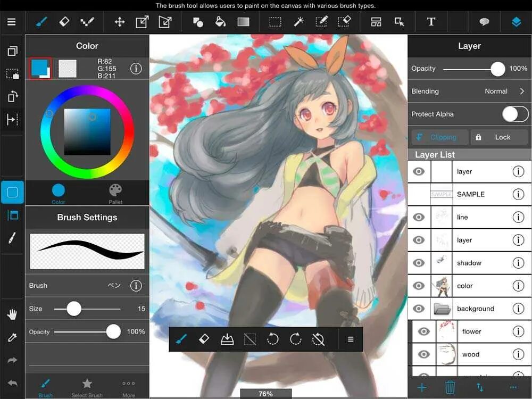Screen dimensions: 532x399
Task: Toggle Clipping for the layer
Action: tap(439, 137)
